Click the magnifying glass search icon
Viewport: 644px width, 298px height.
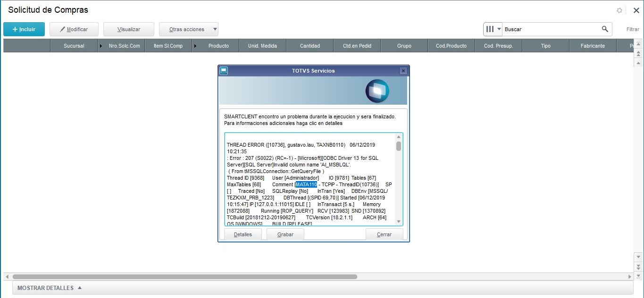point(605,29)
